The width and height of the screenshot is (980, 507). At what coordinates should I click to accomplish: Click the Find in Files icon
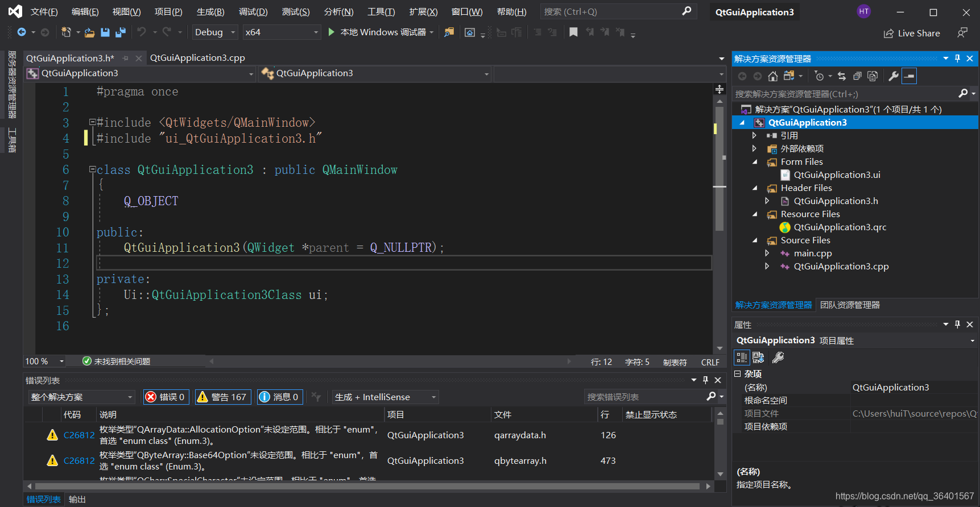point(449,32)
